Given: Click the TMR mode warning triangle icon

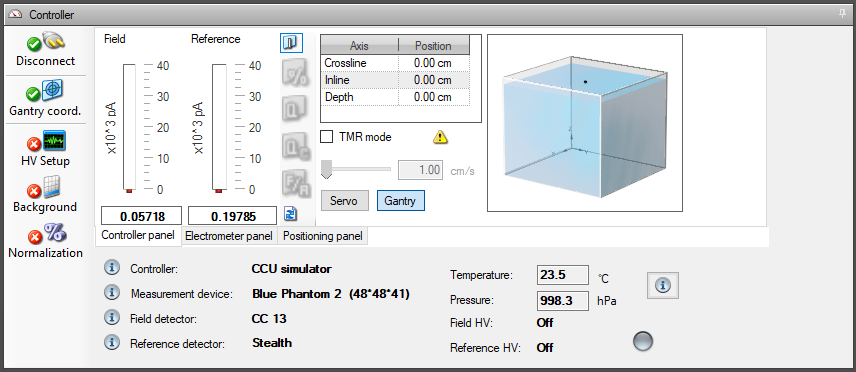Looking at the screenshot, I should coord(441,137).
